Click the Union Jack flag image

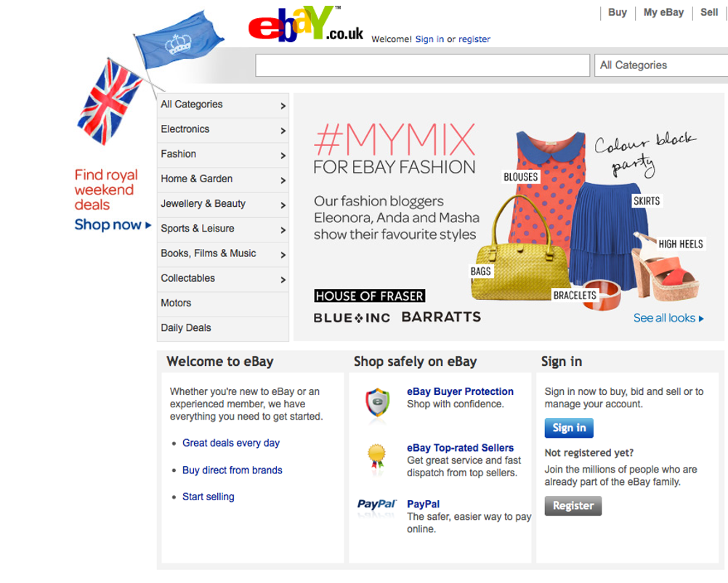110,102
